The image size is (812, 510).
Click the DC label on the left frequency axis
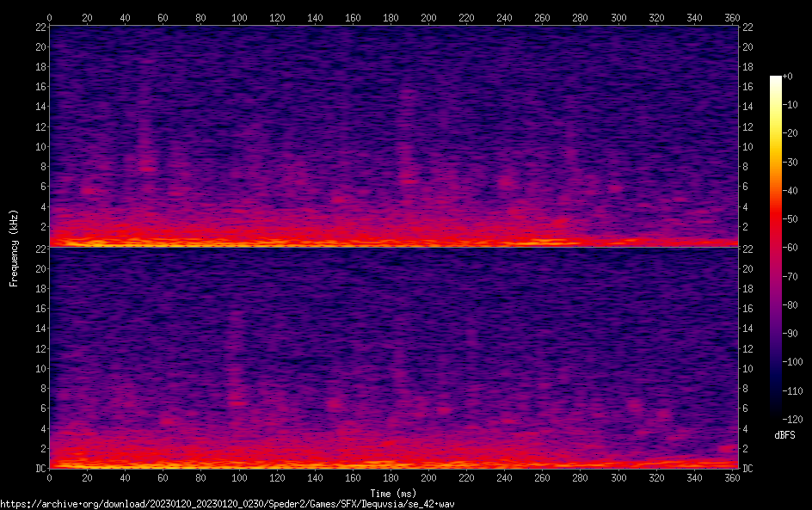[40, 469]
